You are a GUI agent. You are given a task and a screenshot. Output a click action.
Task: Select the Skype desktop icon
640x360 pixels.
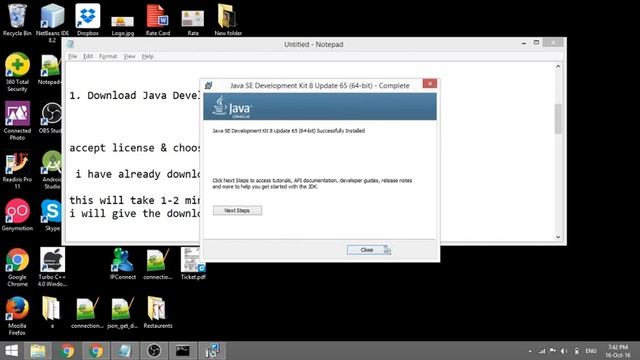(x=52, y=215)
